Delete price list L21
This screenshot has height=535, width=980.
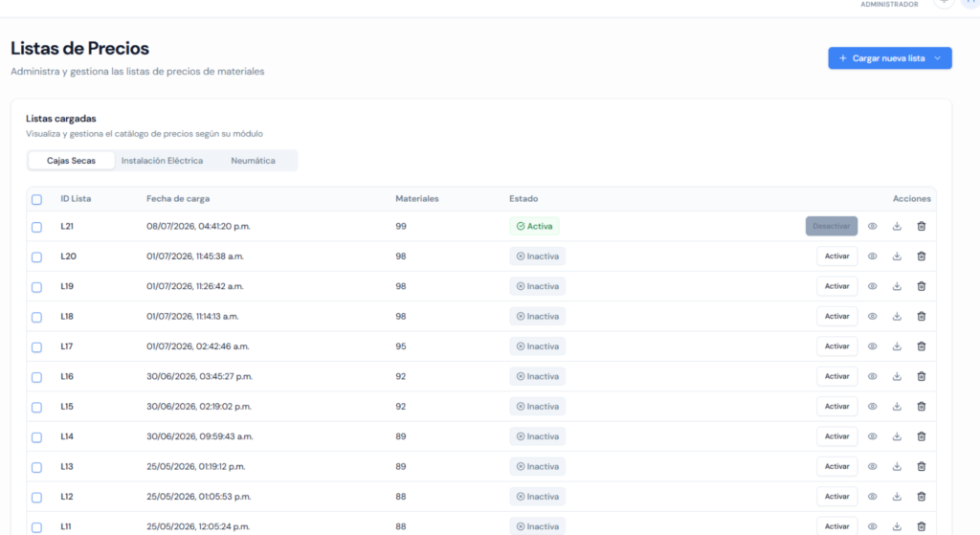922,226
